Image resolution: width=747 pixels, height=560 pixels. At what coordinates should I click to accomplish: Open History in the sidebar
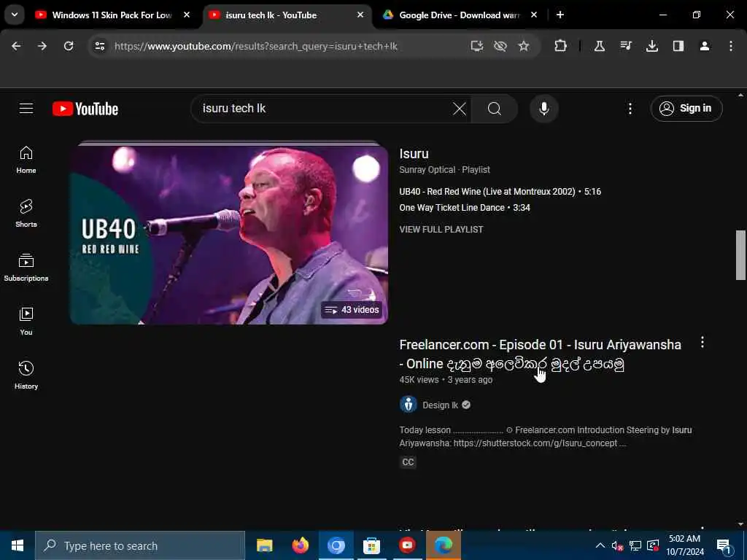pos(26,376)
